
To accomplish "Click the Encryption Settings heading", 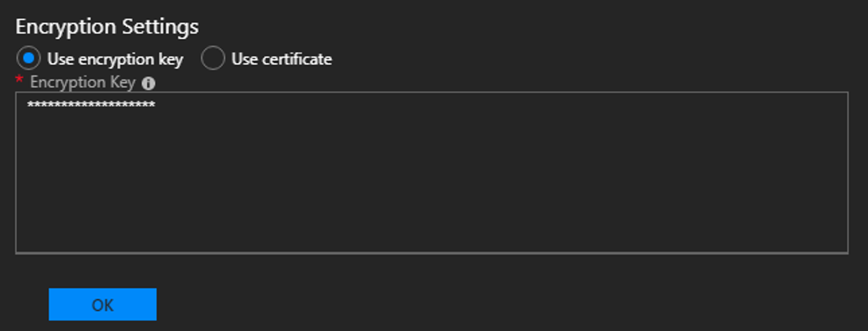I will [x=107, y=27].
